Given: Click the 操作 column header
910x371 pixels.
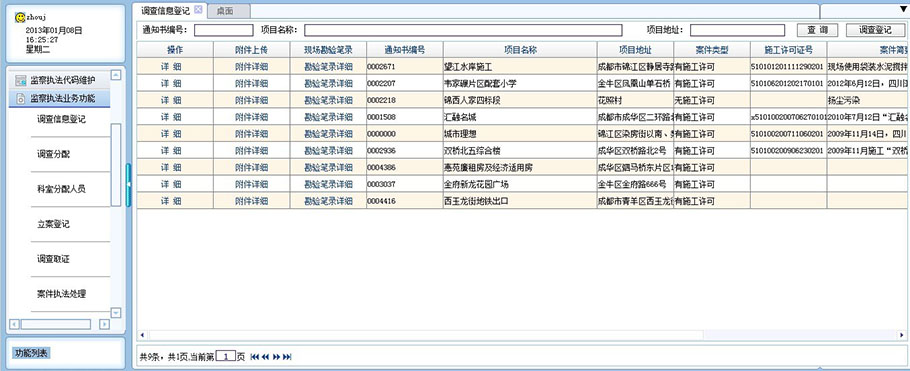Looking at the screenshot, I should click(x=175, y=50).
